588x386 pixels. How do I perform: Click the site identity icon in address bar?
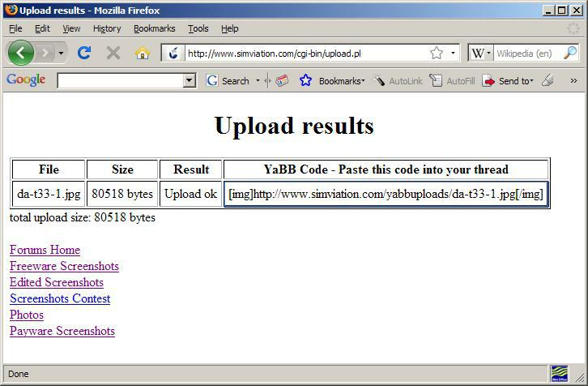(x=173, y=53)
